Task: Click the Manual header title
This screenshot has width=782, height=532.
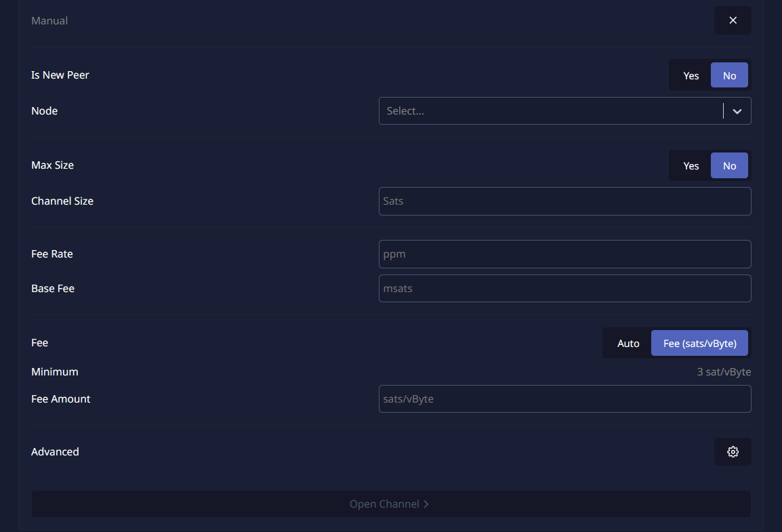Action: [x=49, y=21]
